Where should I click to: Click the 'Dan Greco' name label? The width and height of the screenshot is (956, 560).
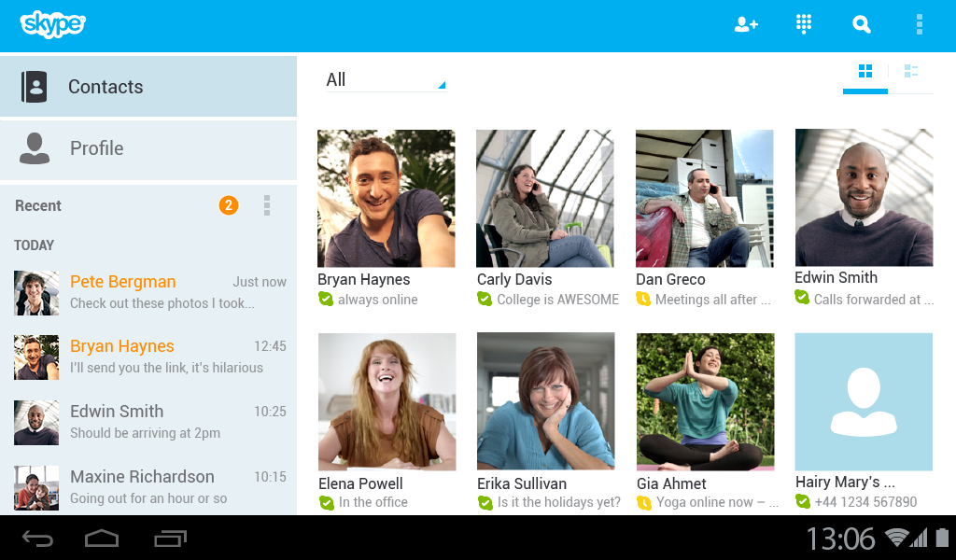[x=670, y=279]
